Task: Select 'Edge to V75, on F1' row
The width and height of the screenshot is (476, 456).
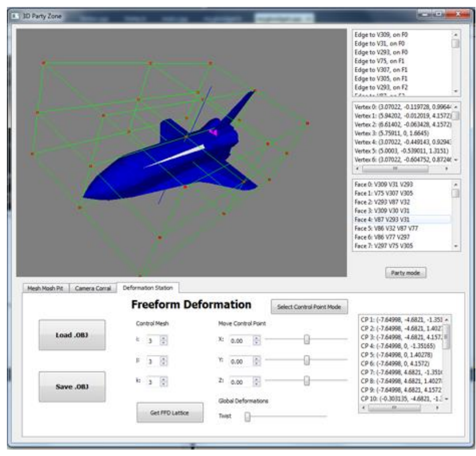Action: point(403,61)
